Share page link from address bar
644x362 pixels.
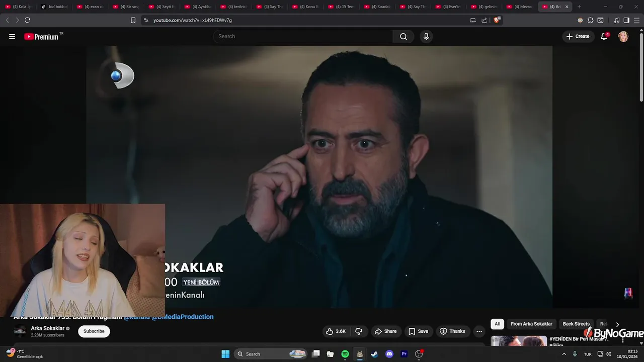[484, 20]
